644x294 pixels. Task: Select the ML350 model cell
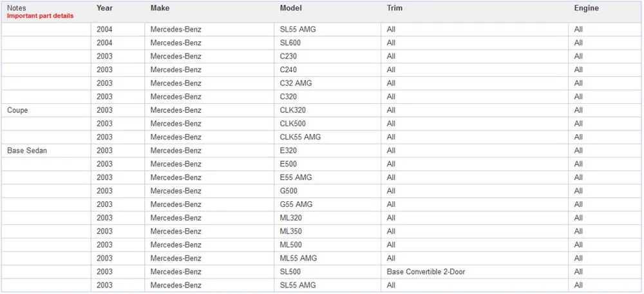291,231
